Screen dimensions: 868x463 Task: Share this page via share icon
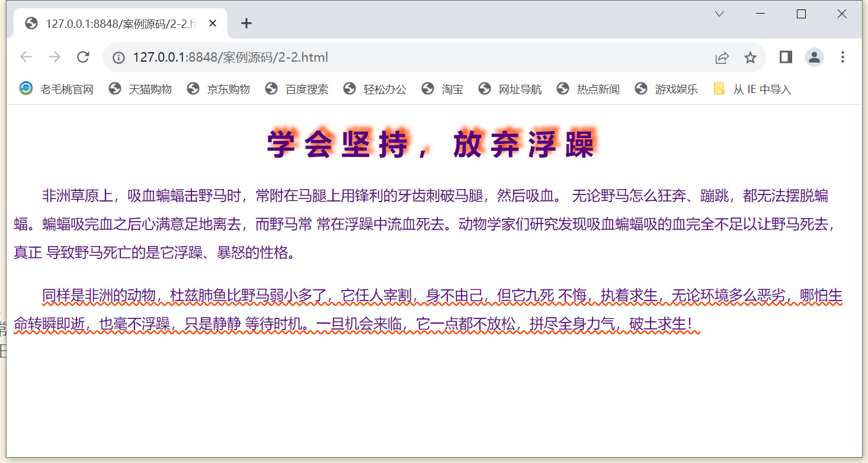click(x=722, y=58)
